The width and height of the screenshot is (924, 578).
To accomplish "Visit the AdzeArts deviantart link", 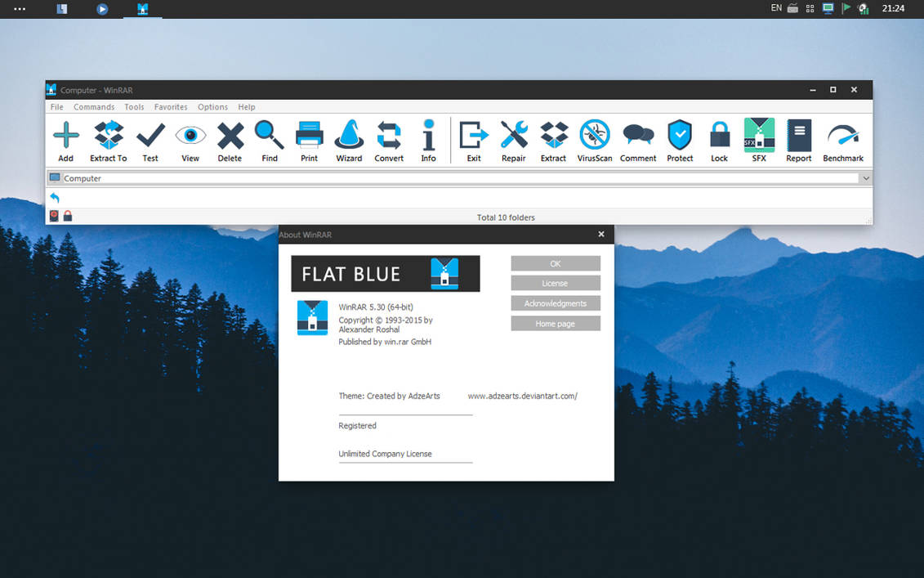I will click(x=522, y=396).
